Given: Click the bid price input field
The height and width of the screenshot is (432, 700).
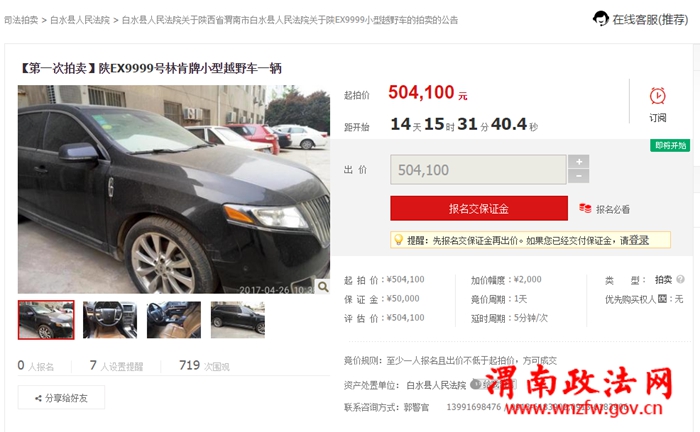Looking at the screenshot, I should click(x=478, y=170).
